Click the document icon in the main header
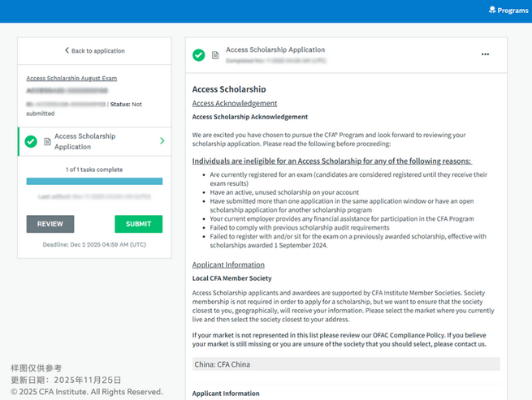This screenshot has height=400, width=532. pyautogui.click(x=215, y=55)
